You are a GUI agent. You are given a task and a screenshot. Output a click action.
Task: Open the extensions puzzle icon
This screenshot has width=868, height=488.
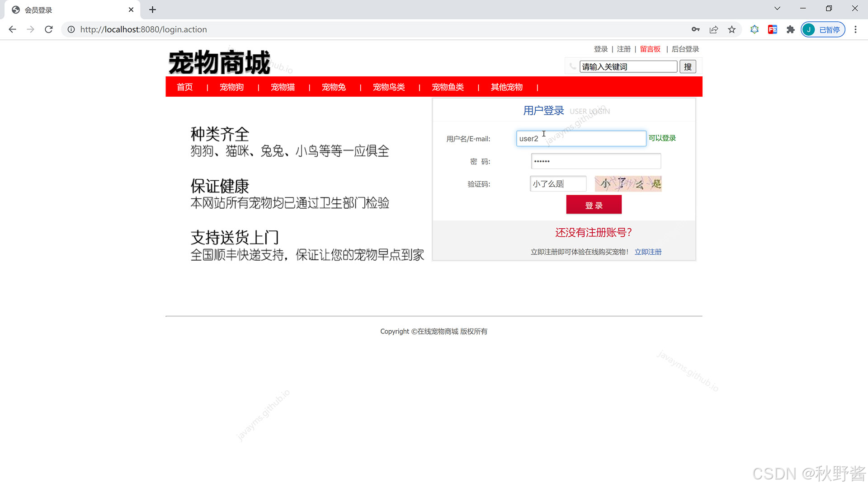790,29
